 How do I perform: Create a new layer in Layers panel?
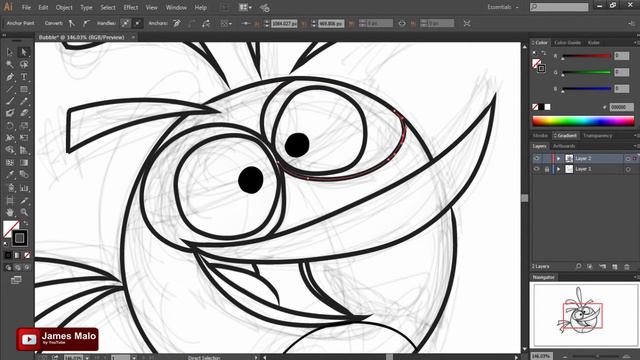point(615,267)
